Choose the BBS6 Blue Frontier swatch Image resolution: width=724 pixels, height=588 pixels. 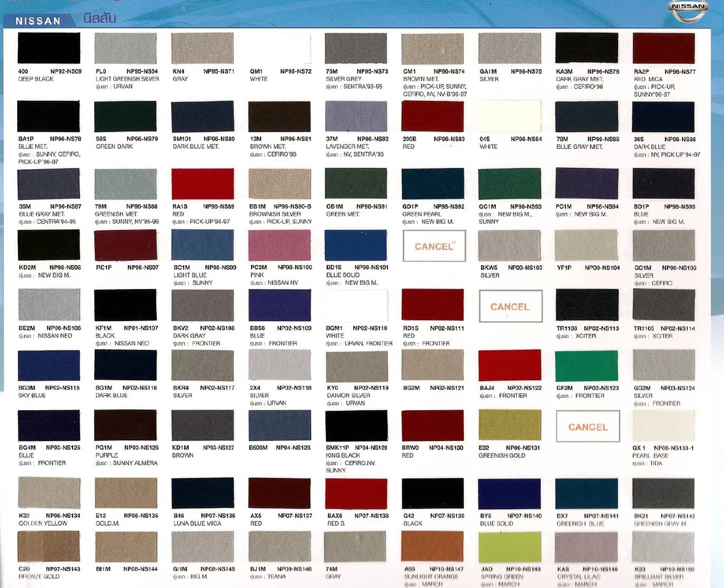[x=280, y=304]
